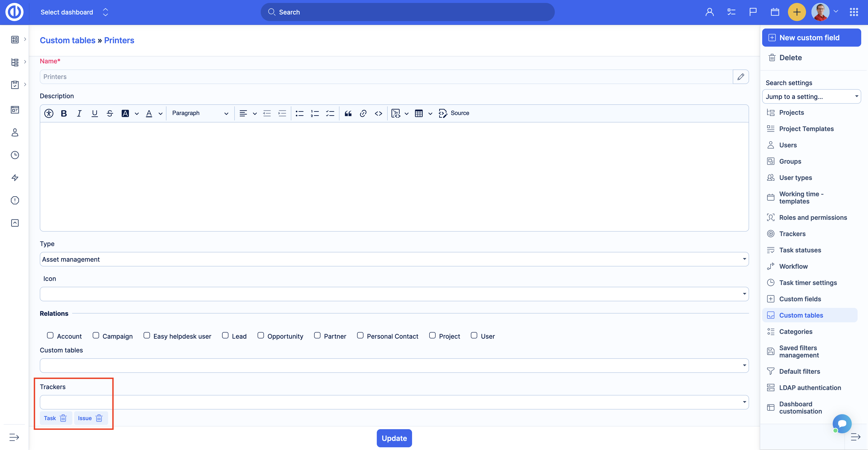The image size is (868, 450).
Task: Click the New custom field button
Action: [x=811, y=38]
